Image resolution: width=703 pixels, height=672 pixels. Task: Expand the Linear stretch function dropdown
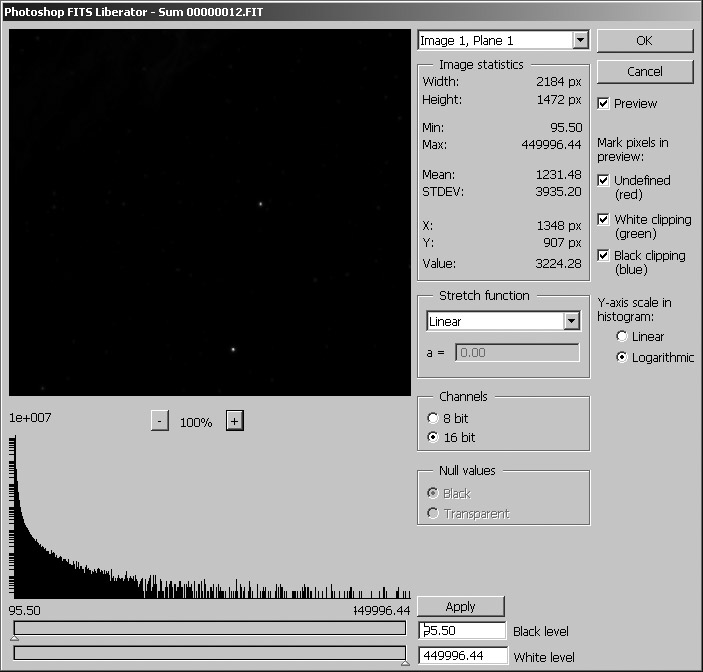571,322
